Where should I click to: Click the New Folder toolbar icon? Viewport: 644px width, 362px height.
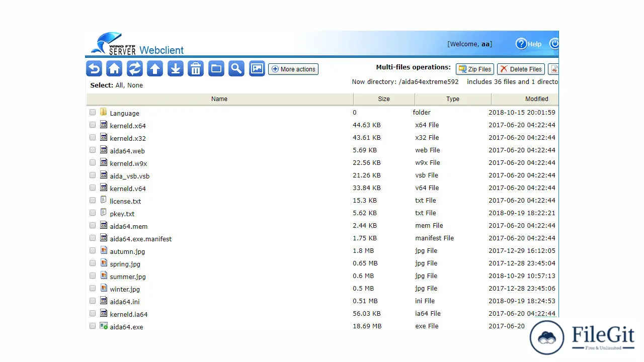[216, 68]
